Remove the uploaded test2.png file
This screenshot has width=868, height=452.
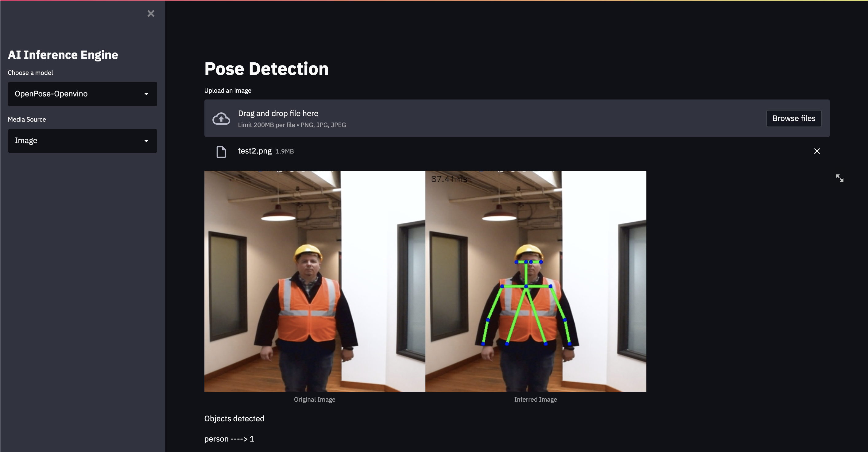(817, 151)
